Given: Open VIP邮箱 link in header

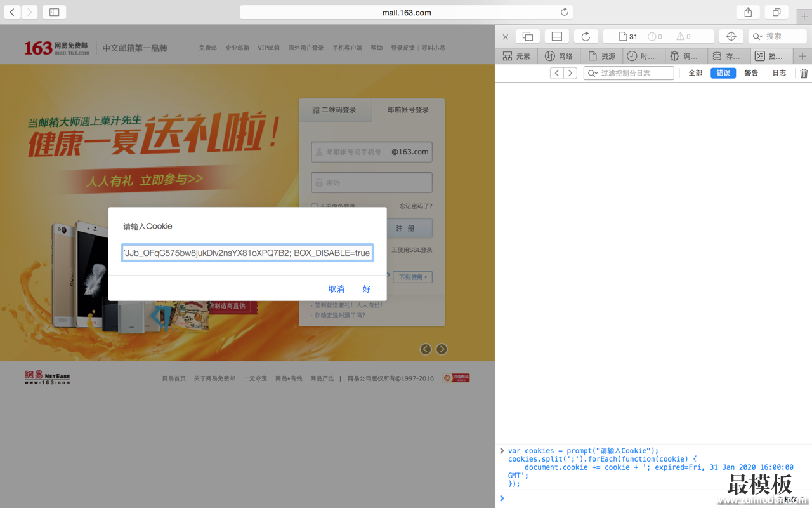Looking at the screenshot, I should [268, 48].
